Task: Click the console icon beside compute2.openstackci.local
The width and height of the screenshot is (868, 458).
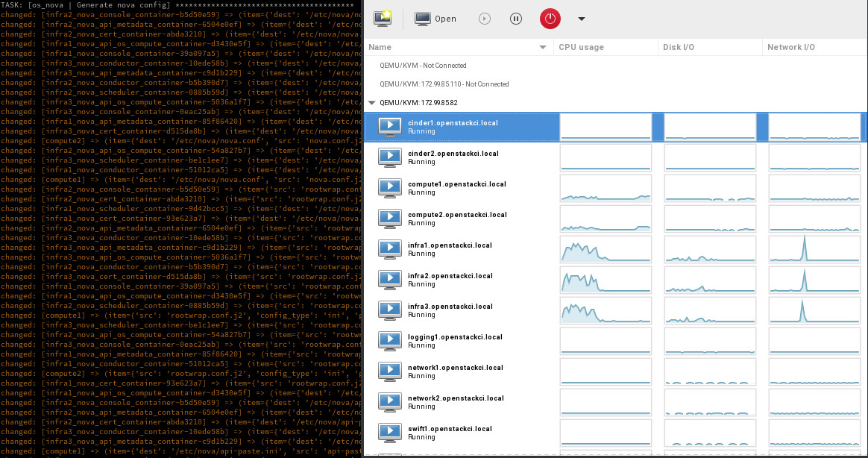Action: pyautogui.click(x=389, y=219)
